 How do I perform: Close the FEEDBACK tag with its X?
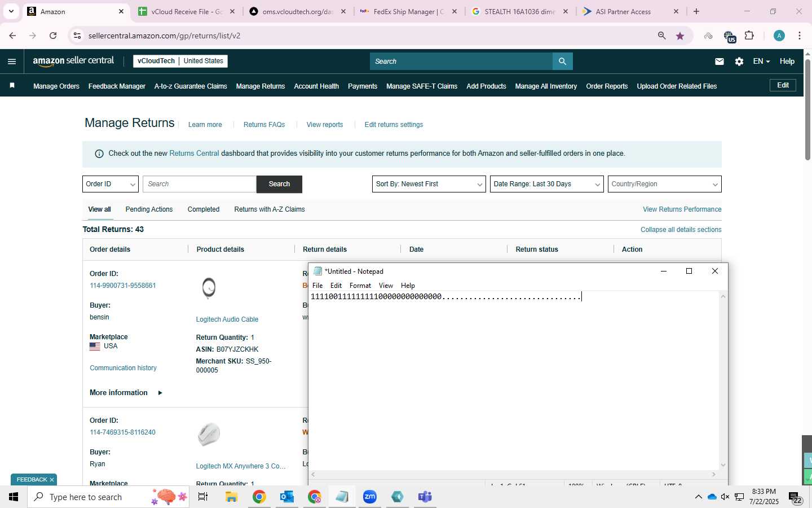click(x=52, y=480)
